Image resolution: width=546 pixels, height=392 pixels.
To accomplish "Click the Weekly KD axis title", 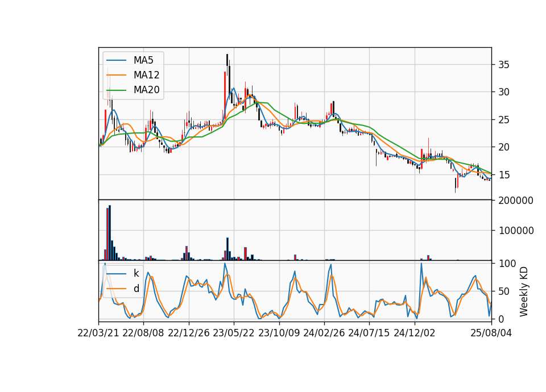I will point(524,291).
